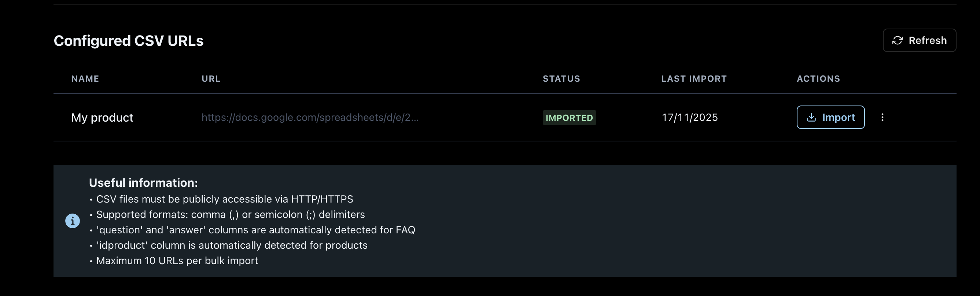Sort the table by LAST IMPORT column
The image size is (980, 296).
[694, 78]
